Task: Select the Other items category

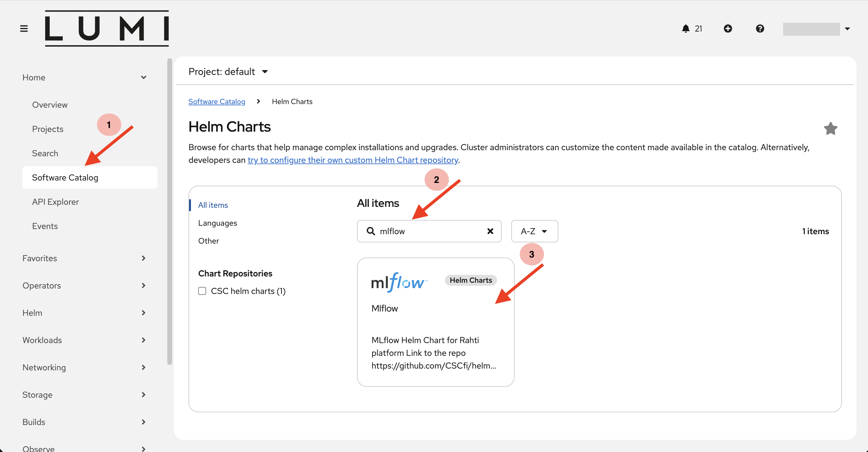Action: click(x=208, y=241)
